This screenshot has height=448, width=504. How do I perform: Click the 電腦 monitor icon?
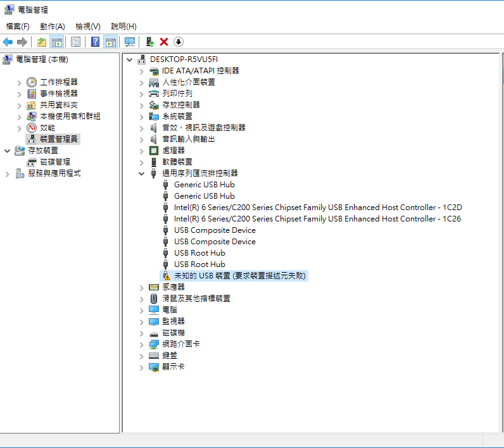point(154,310)
